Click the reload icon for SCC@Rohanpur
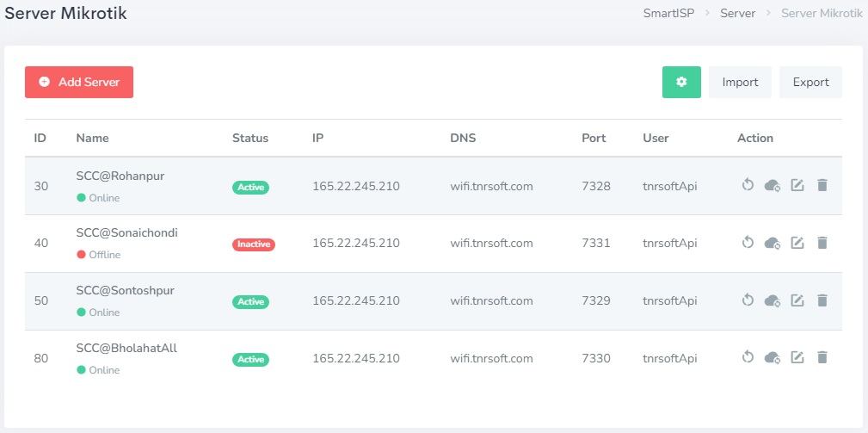 click(748, 185)
